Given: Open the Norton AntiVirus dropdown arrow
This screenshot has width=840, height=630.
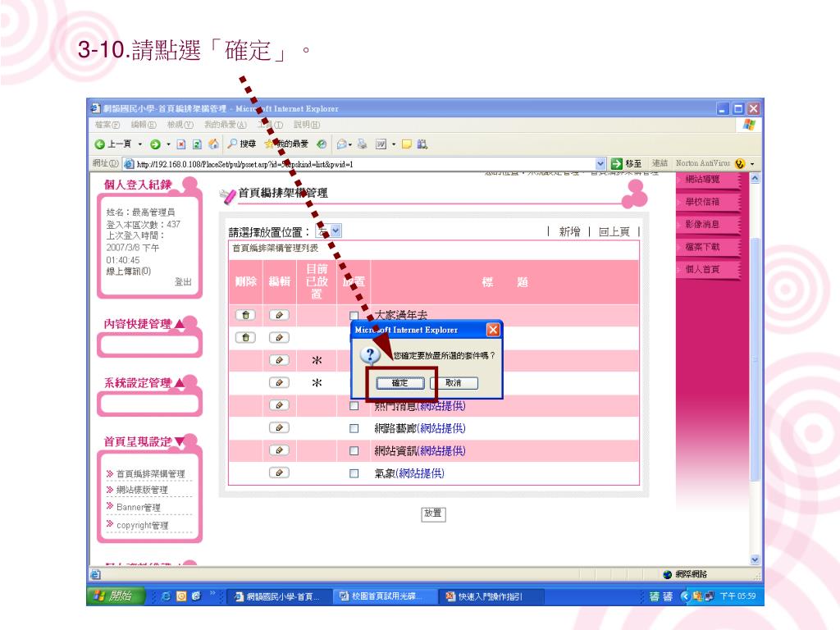Looking at the screenshot, I should (x=752, y=163).
